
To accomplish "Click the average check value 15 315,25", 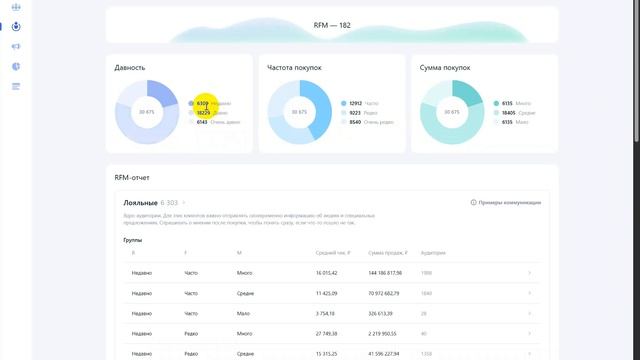I will [x=327, y=354].
